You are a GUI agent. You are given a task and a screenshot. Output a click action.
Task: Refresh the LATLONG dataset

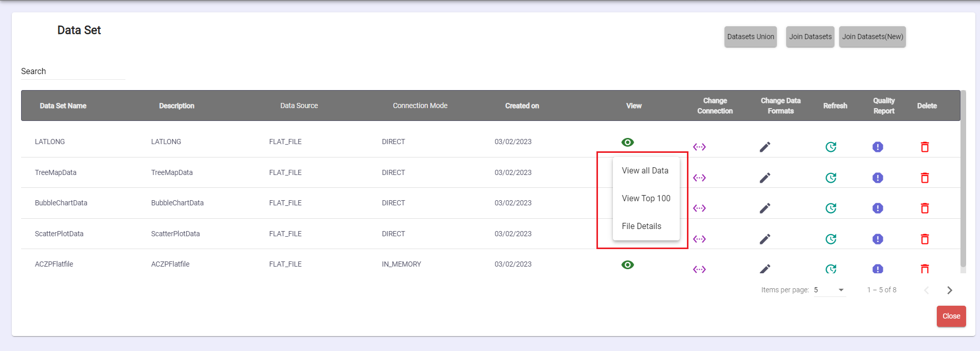830,147
